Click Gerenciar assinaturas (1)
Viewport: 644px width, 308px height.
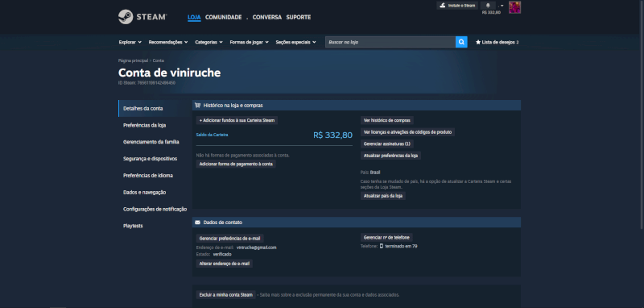[x=387, y=144]
